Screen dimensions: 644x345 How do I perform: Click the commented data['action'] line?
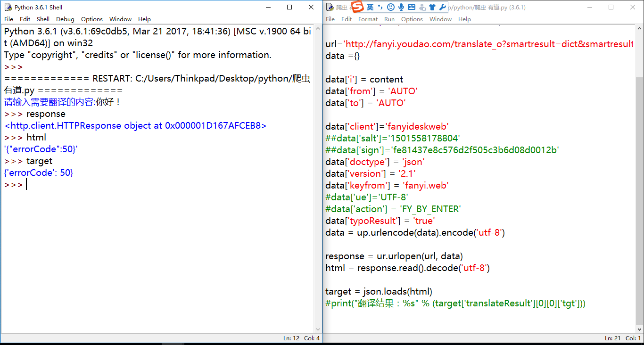393,209
